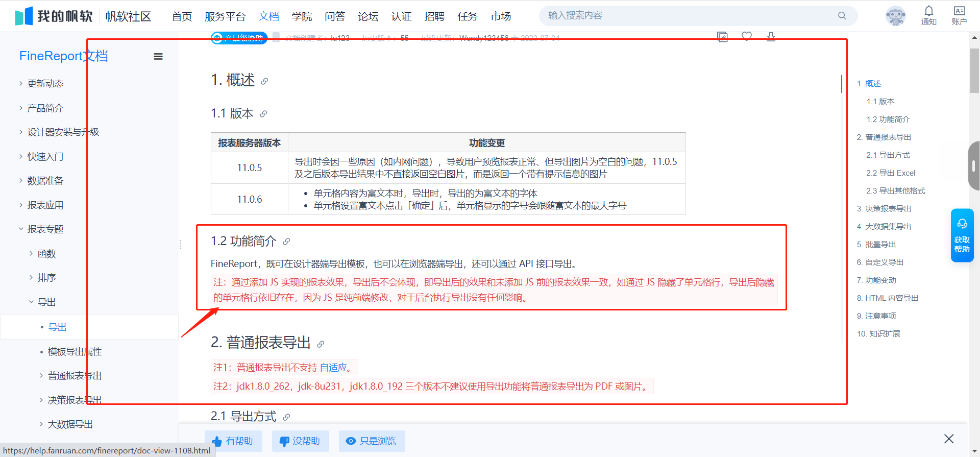The width and height of the screenshot is (980, 457).
Task: Click the scrollbar up arrow
Action: [x=974, y=37]
